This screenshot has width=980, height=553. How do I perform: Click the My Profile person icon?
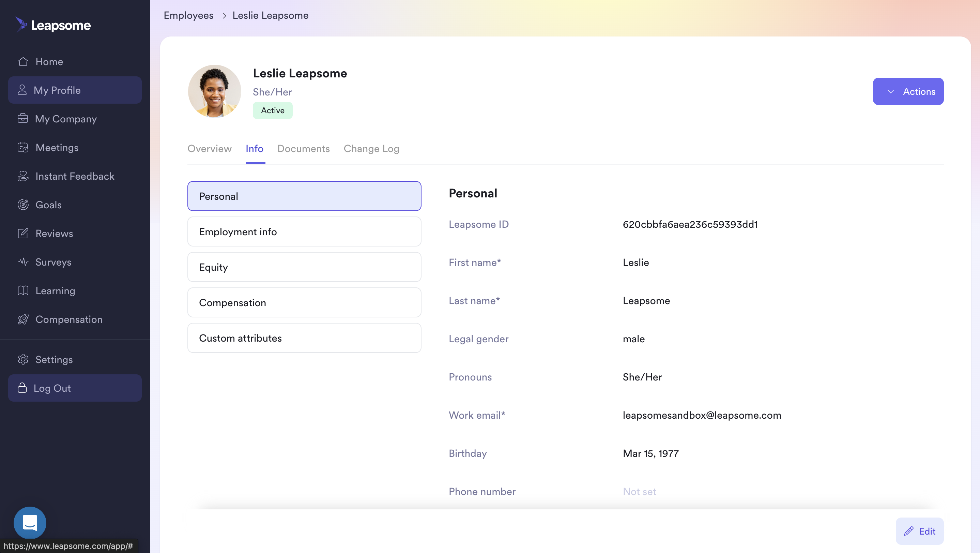22,90
